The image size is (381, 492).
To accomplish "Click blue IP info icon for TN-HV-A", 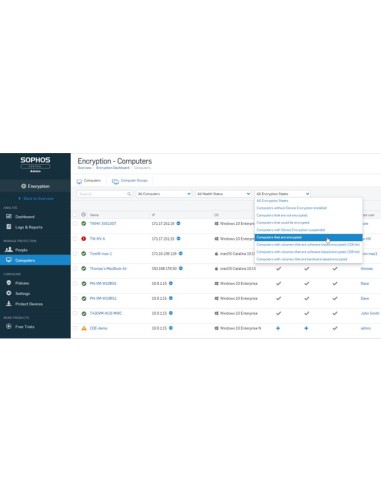I will (x=178, y=238).
